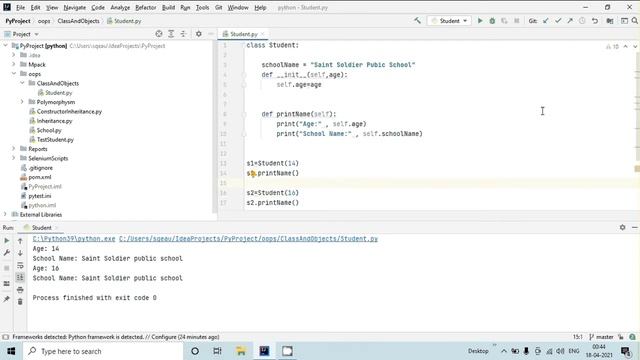640x360 pixels.
Task: Click the wrench icon in Run panel
Action: (7, 253)
